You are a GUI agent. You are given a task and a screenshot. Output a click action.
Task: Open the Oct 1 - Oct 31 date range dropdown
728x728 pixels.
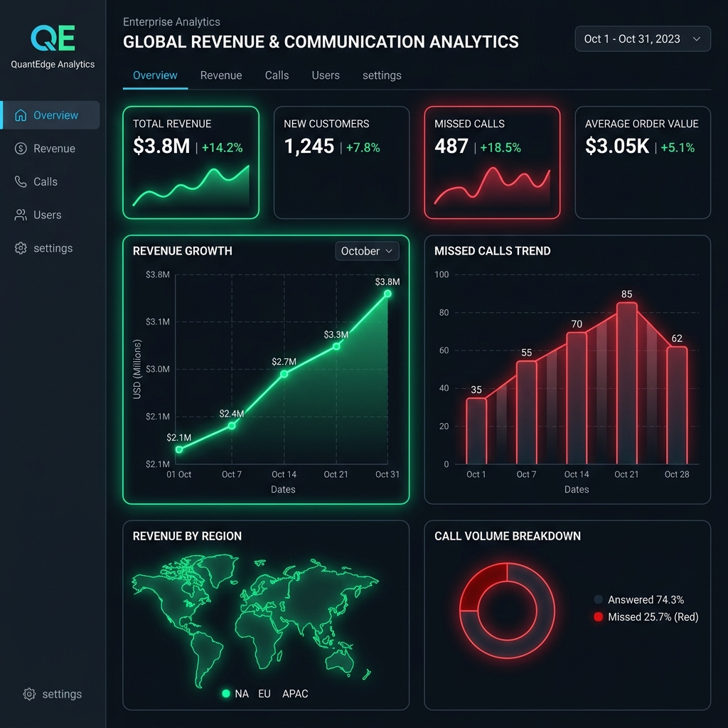[x=642, y=38]
